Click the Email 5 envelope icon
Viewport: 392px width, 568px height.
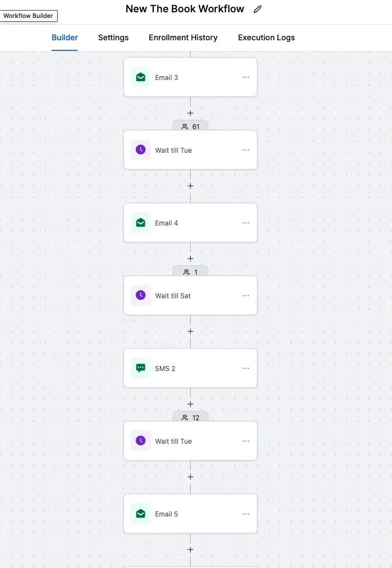tap(140, 514)
